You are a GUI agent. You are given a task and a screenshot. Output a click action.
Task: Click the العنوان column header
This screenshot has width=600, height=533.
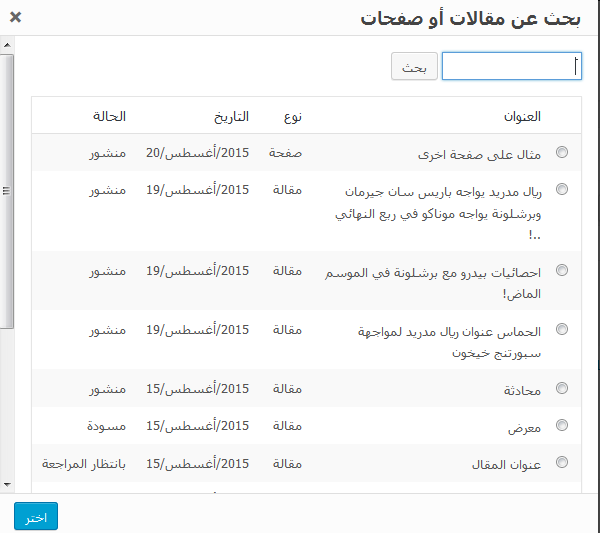(521, 116)
